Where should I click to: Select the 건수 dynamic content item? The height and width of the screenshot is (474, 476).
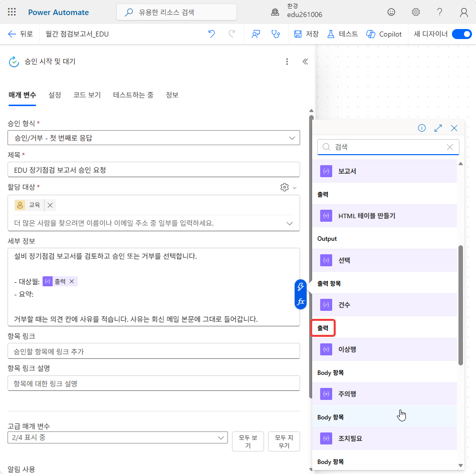[x=385, y=305]
